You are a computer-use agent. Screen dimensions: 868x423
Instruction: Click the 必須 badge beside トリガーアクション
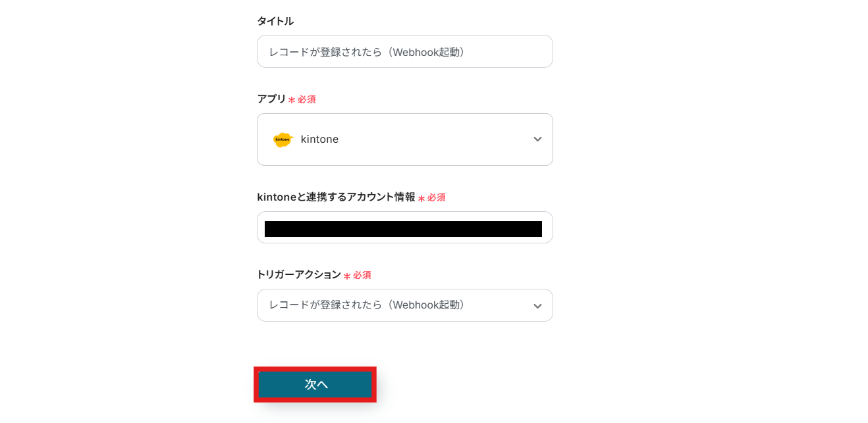click(x=362, y=275)
